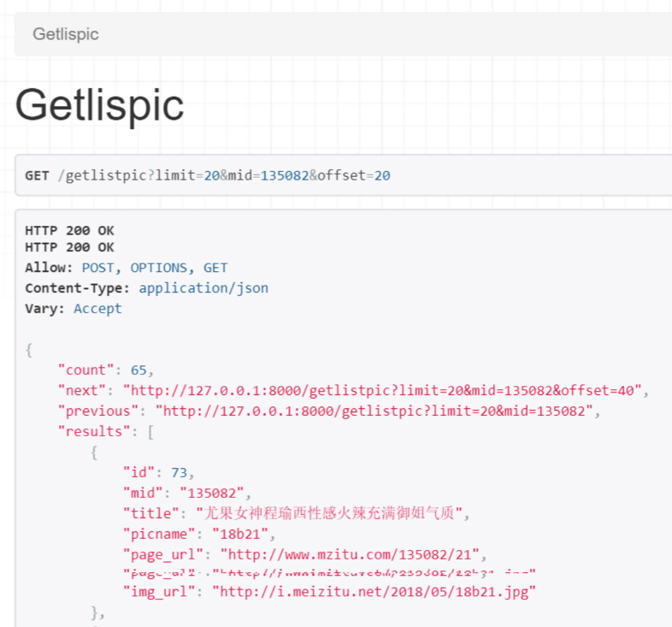Click the large Getlispic page heading
672x627 pixels.
99,105
